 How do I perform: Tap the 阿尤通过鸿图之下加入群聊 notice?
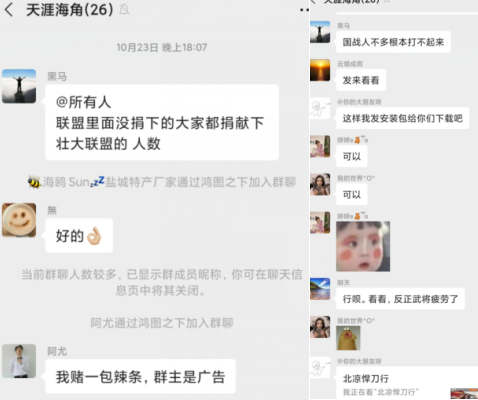coord(162,323)
